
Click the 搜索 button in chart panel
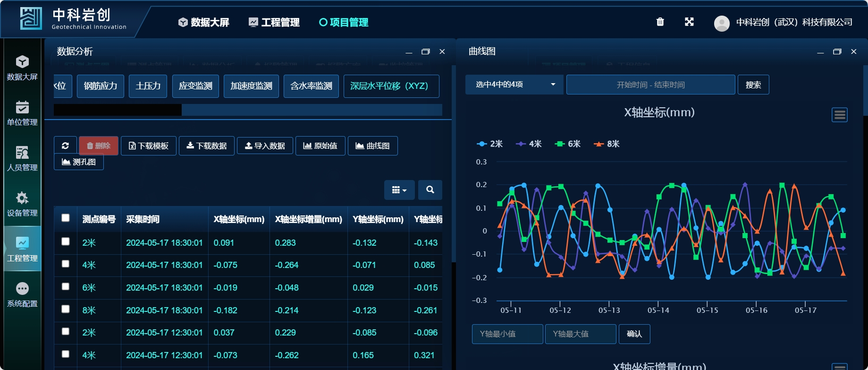tap(753, 85)
